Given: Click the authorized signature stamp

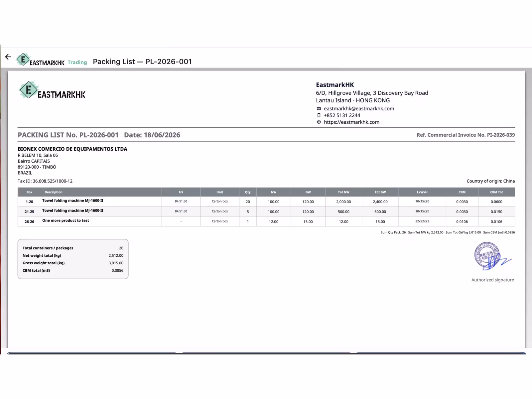Looking at the screenshot, I should point(492,256).
